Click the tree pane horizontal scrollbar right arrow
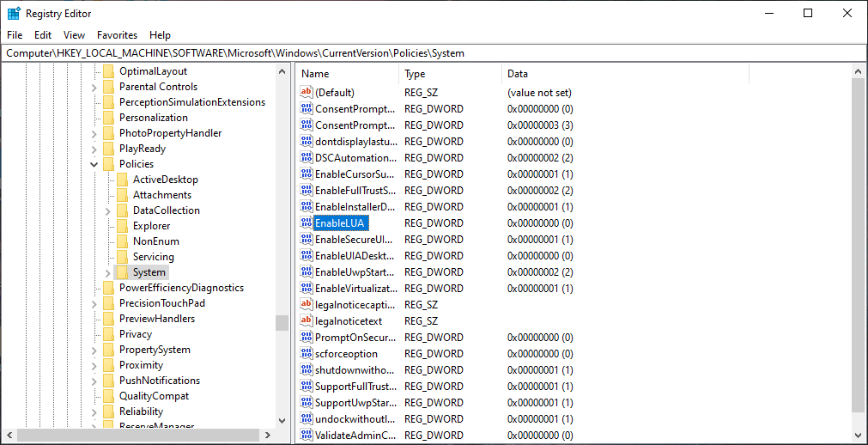 268,435
